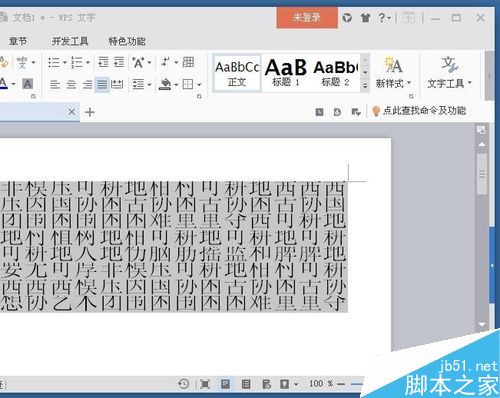500x398 pixels.
Task: Click first small icon left of search
Action: (319, 112)
